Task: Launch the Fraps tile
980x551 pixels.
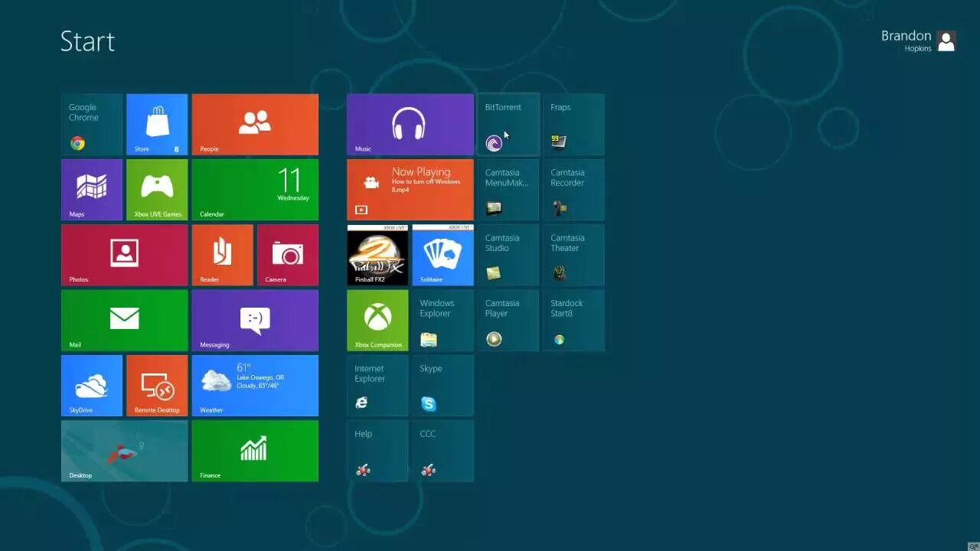Action: [x=573, y=125]
